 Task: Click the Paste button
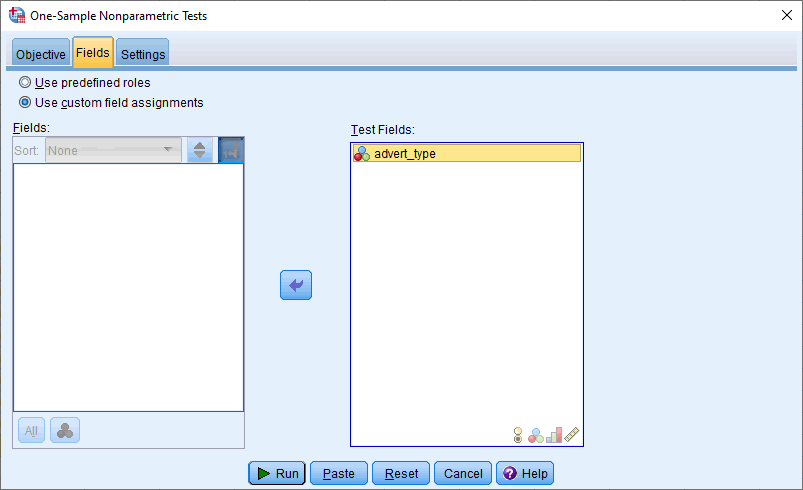pyautogui.click(x=339, y=473)
